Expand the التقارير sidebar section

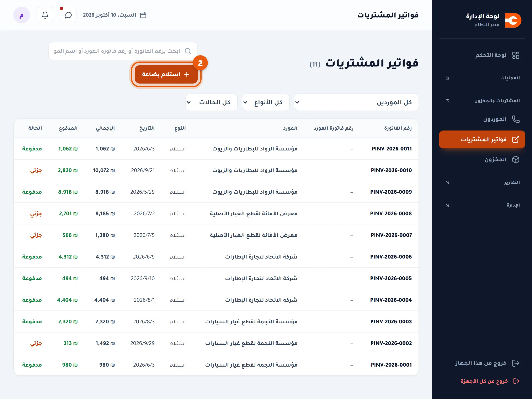point(482,182)
